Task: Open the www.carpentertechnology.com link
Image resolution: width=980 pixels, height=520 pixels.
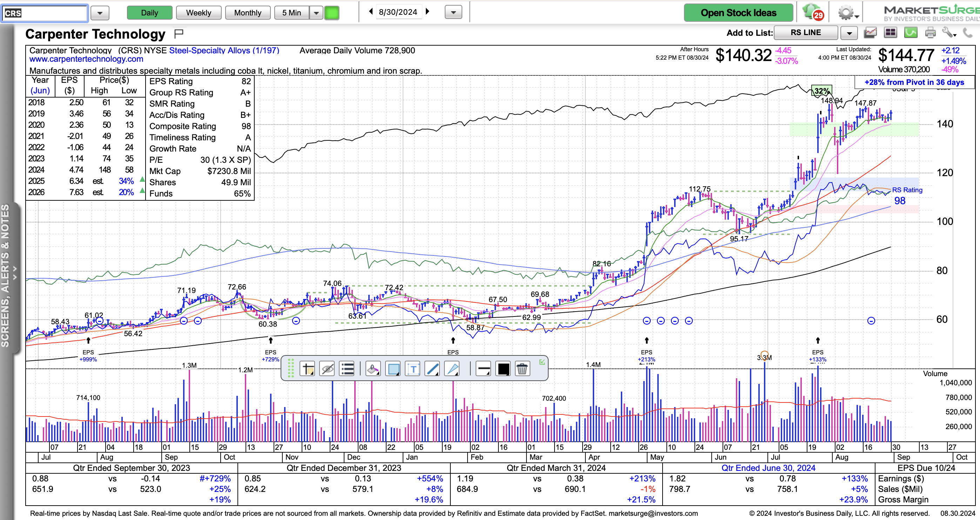Action: tap(86, 59)
